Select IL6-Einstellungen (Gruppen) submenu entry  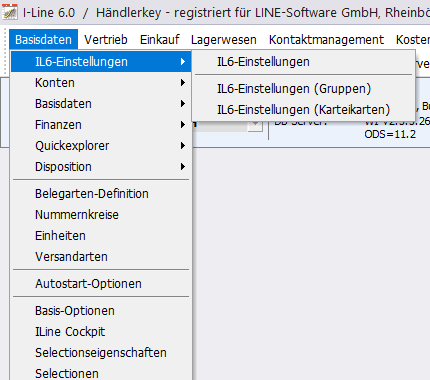[303, 89]
